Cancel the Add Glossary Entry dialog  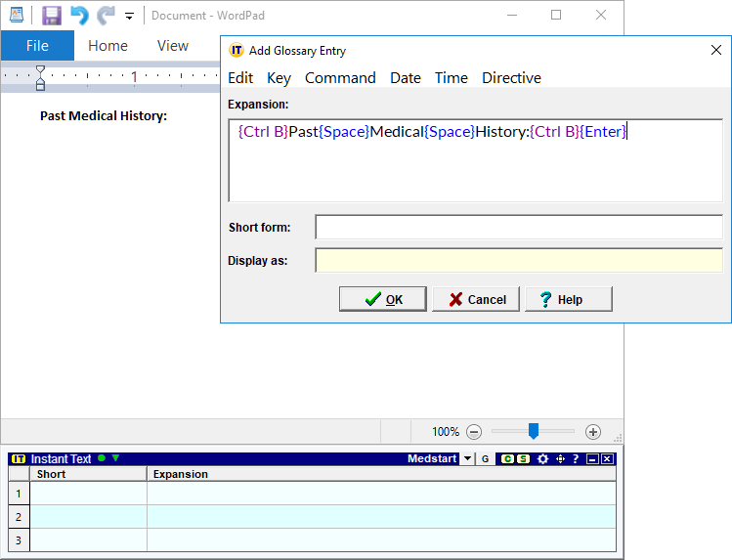pos(476,299)
